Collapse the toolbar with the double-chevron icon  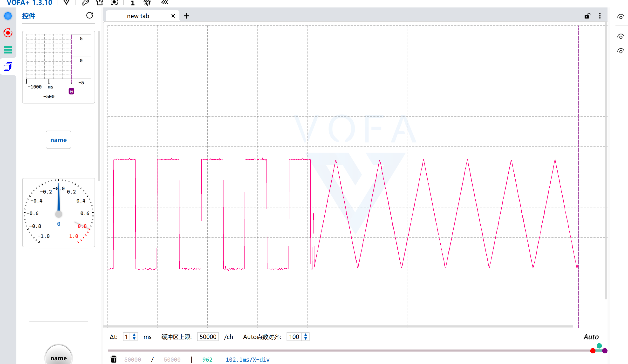pyautogui.click(x=164, y=3)
